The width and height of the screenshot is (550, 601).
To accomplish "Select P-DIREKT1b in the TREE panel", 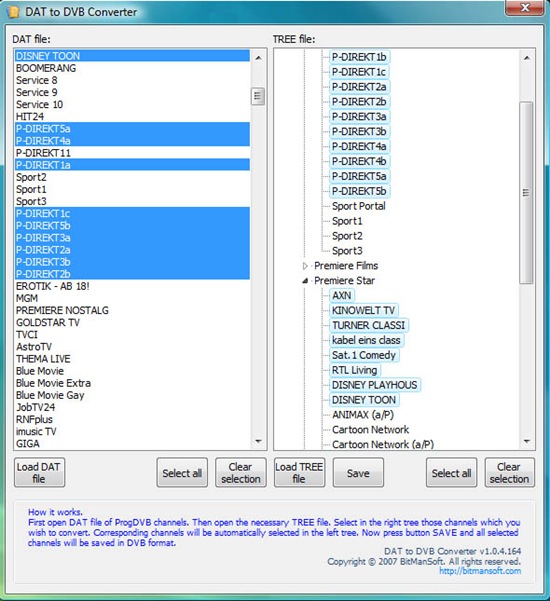I will [x=359, y=57].
